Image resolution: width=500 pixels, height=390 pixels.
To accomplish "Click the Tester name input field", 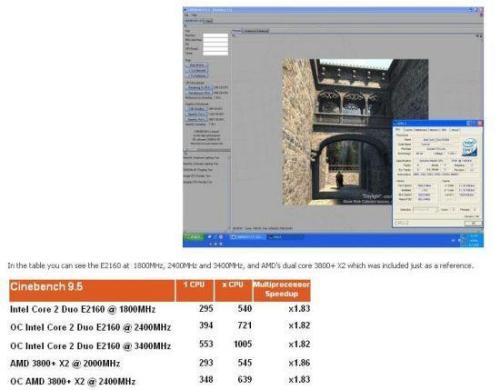I will (x=215, y=35).
